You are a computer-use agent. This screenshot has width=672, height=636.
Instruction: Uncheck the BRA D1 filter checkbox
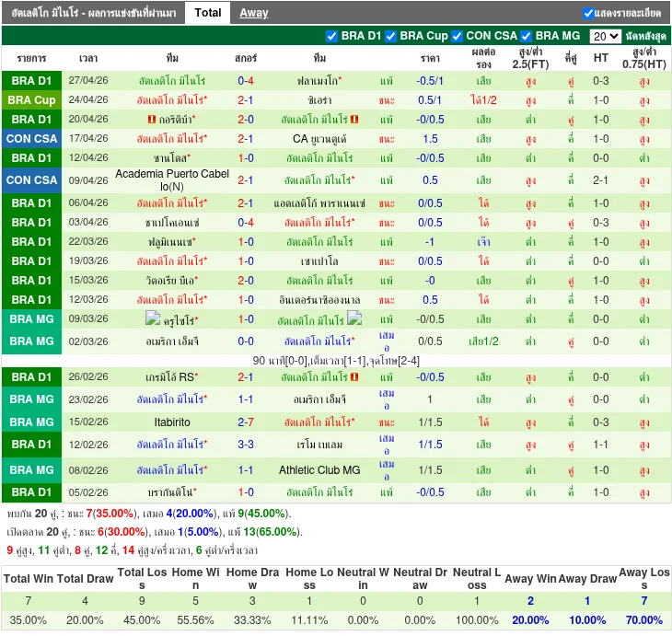coord(332,36)
